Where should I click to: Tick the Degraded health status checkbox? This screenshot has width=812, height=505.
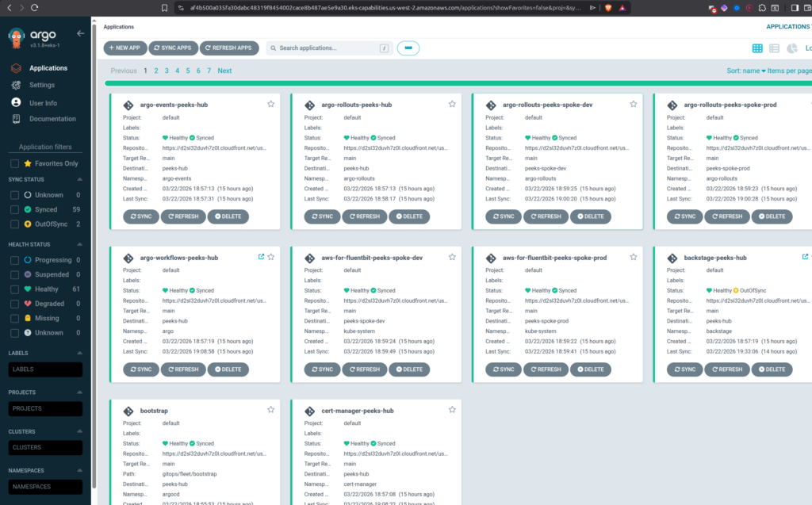15,304
